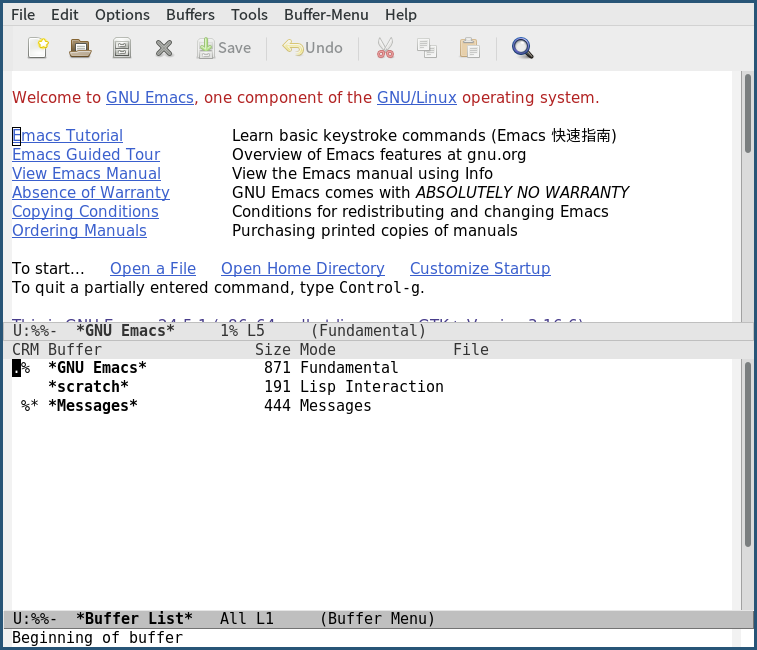This screenshot has width=757, height=650.
Task: Click the New File toolbar icon
Action: click(x=38, y=48)
